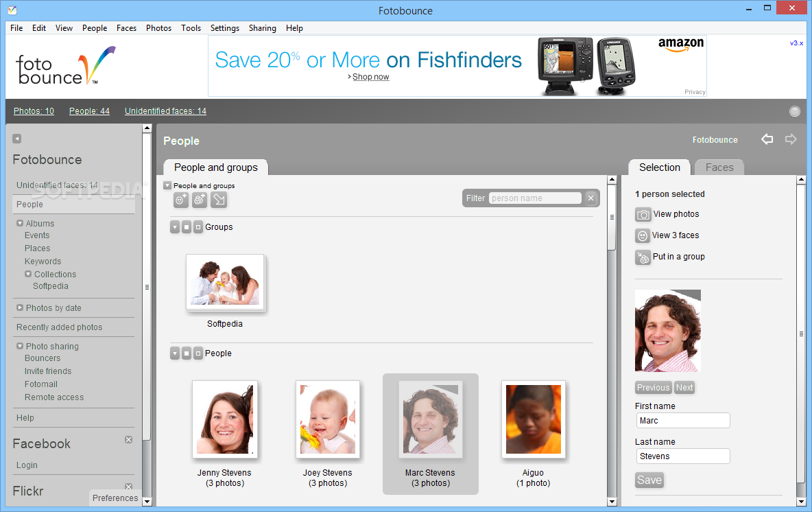Click the Put in a group icon
The height and width of the screenshot is (512, 812).
coord(643,257)
